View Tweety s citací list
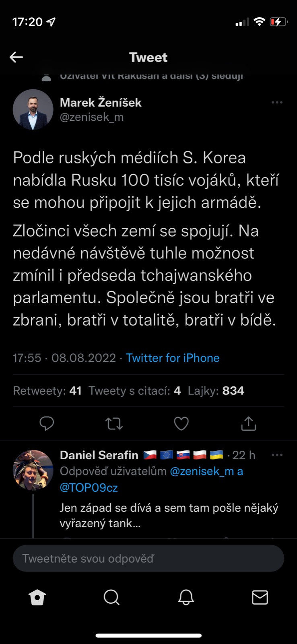Screen dimensions: 297x644 (x=134, y=391)
